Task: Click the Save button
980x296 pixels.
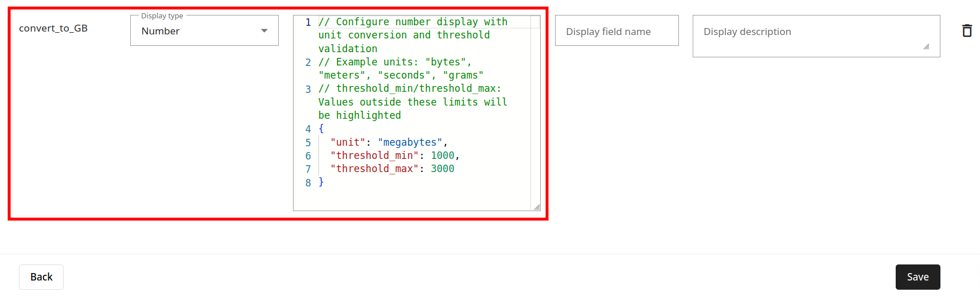Action: pos(917,277)
